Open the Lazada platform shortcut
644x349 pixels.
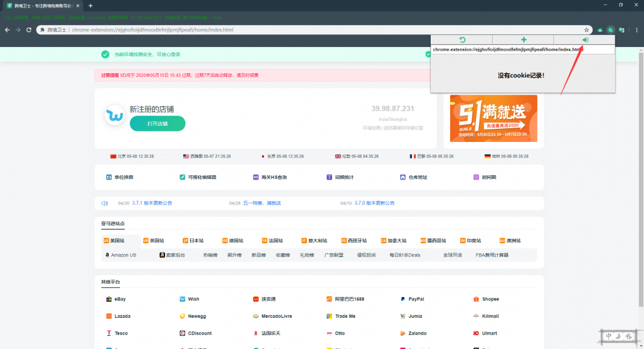point(118,316)
